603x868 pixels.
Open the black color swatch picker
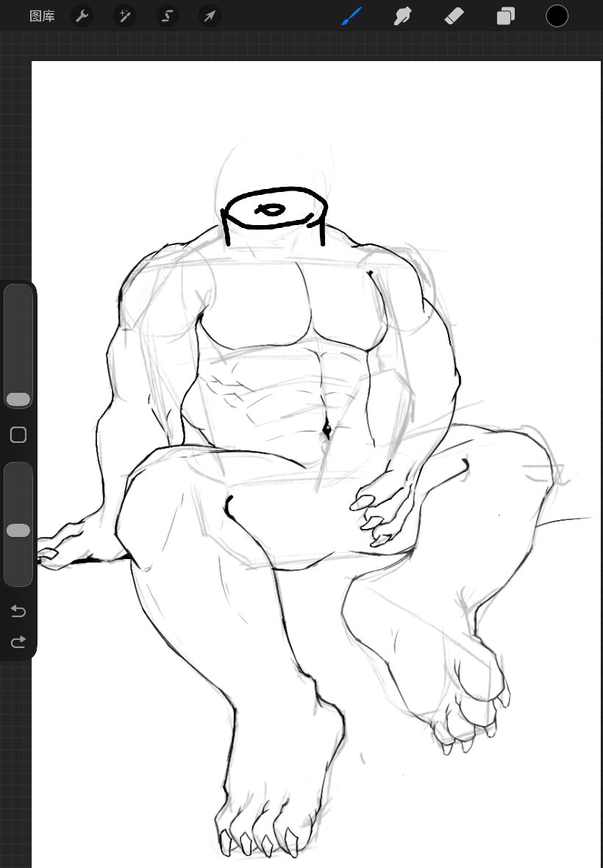[557, 16]
